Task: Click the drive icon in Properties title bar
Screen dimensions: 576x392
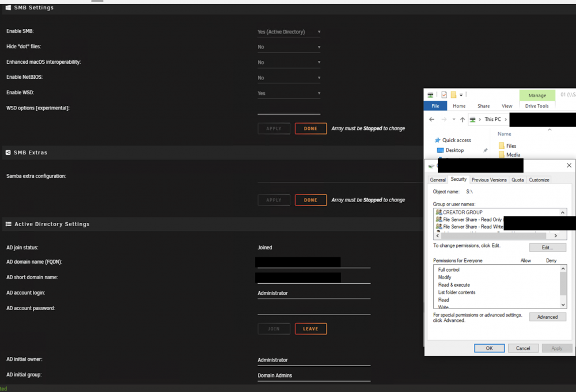Action: [x=431, y=166]
